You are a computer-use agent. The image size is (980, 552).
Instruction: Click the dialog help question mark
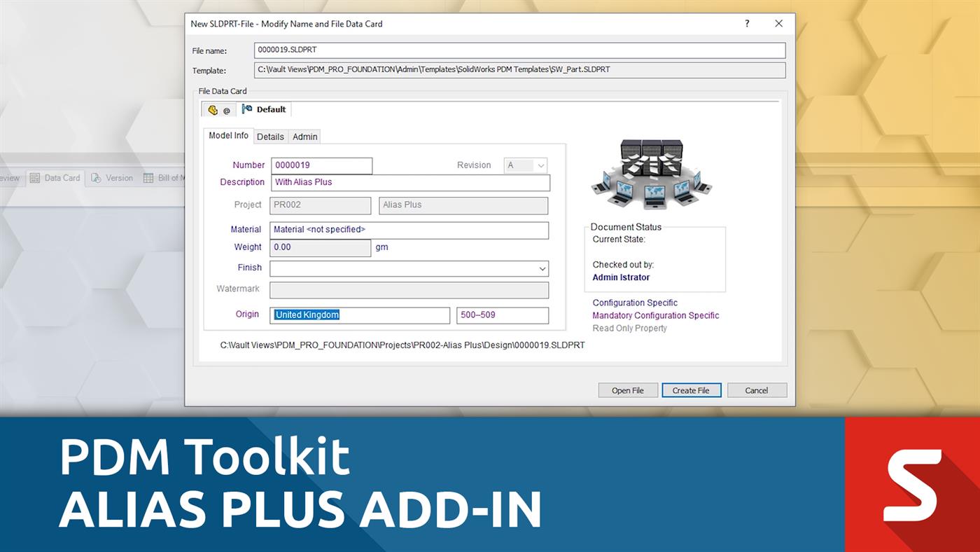(x=746, y=23)
